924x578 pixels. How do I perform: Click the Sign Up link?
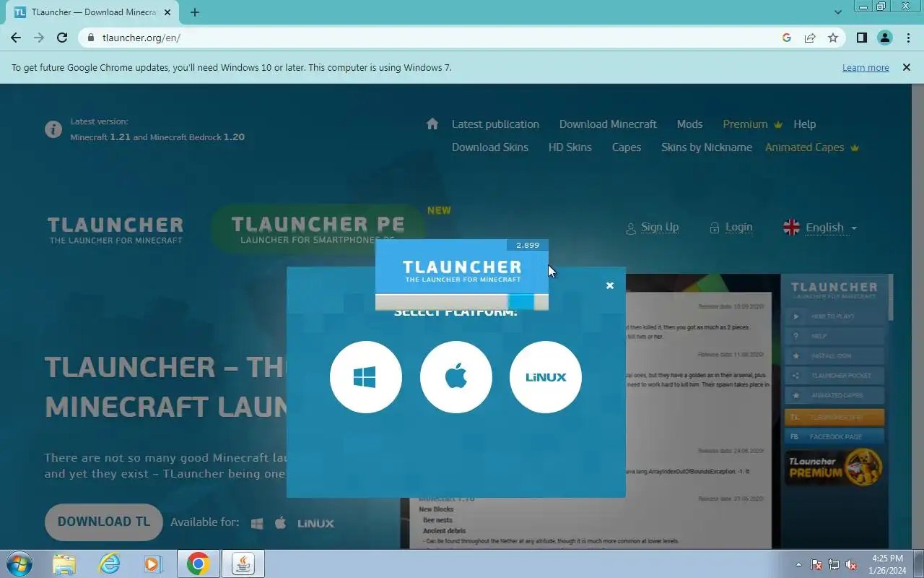[652, 227]
